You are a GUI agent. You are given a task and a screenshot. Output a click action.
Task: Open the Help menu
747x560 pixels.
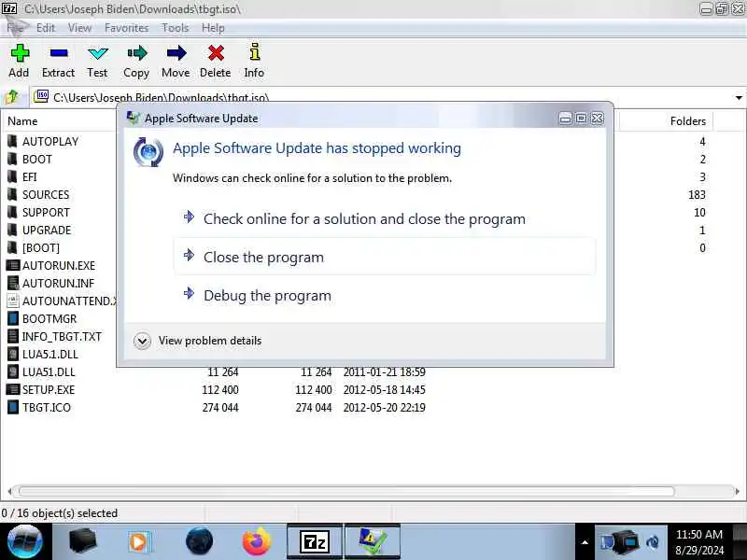point(213,28)
